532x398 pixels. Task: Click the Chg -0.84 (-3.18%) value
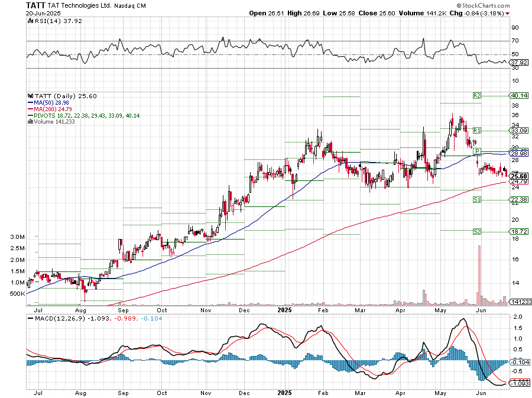pyautogui.click(x=476, y=13)
